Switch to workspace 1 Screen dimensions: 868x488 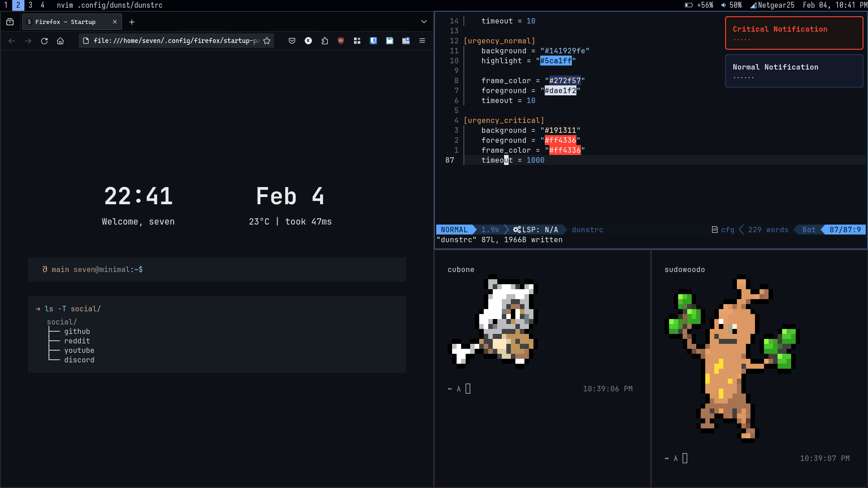point(6,5)
